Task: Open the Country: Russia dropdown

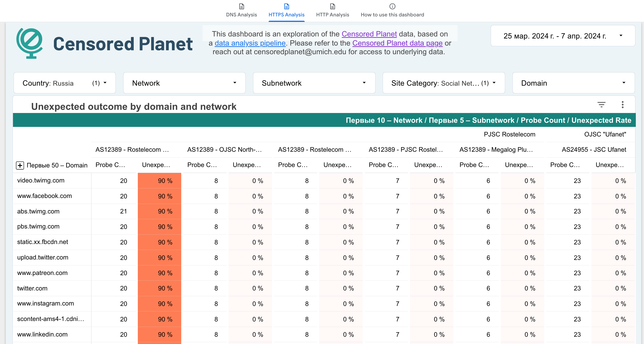Action: [x=65, y=83]
